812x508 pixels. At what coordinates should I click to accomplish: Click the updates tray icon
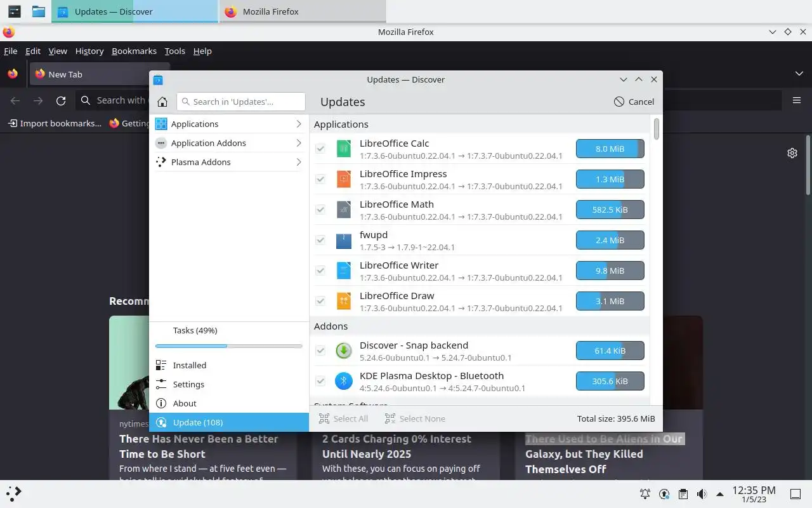pyautogui.click(x=664, y=494)
